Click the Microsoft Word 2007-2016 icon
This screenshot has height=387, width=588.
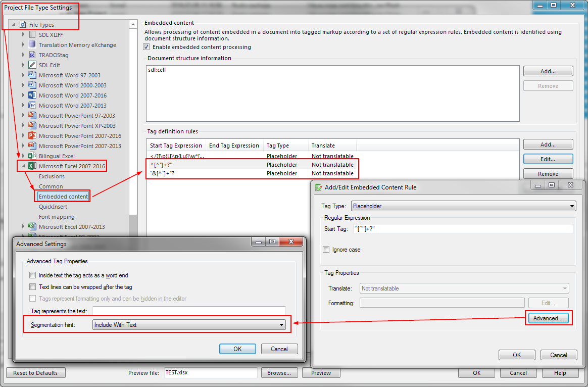tap(32, 95)
